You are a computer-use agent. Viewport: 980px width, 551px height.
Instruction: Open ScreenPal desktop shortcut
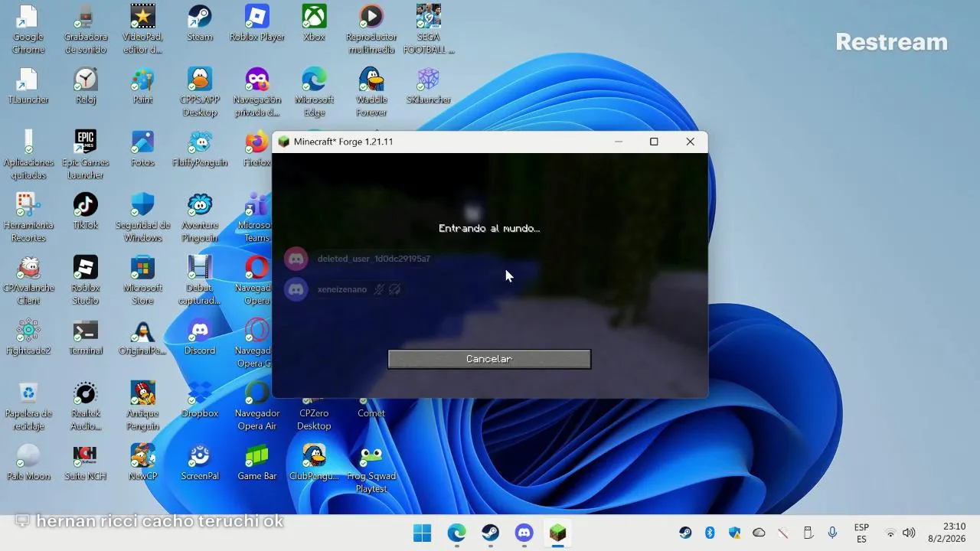(x=200, y=462)
